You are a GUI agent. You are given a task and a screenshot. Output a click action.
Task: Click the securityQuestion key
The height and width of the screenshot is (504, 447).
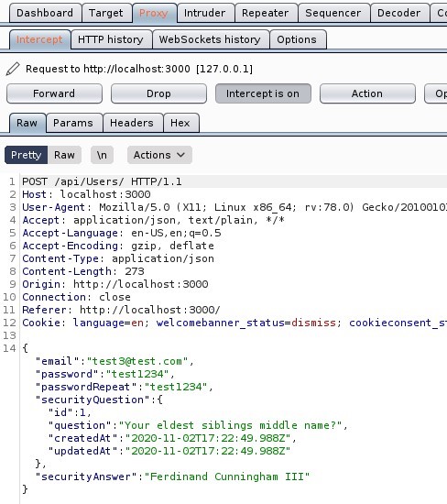[93, 400]
